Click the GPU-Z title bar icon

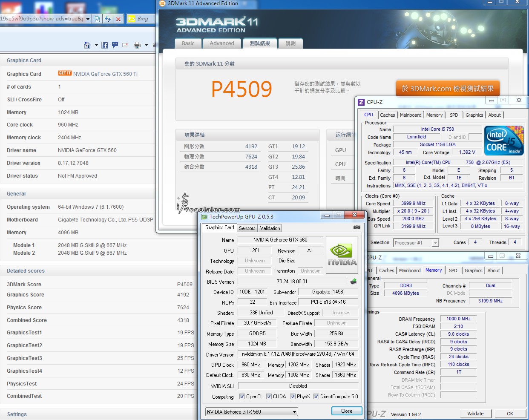[x=204, y=217]
